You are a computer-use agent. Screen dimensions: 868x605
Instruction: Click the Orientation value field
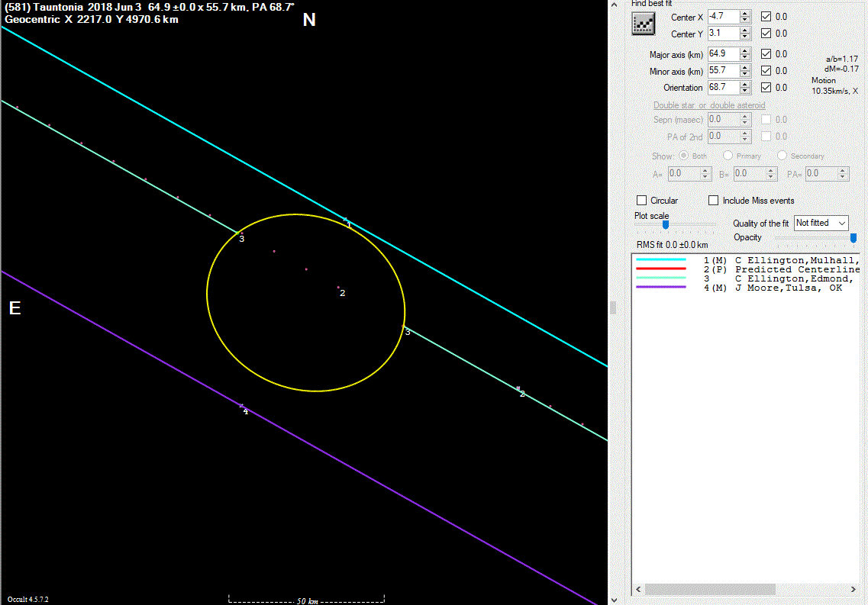(723, 88)
